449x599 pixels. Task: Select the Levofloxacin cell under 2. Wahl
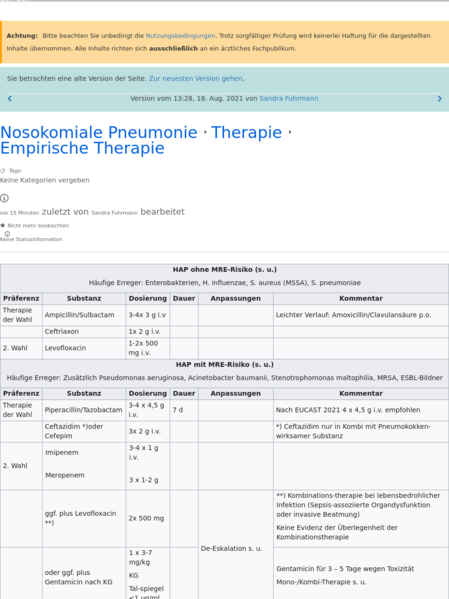click(x=84, y=348)
